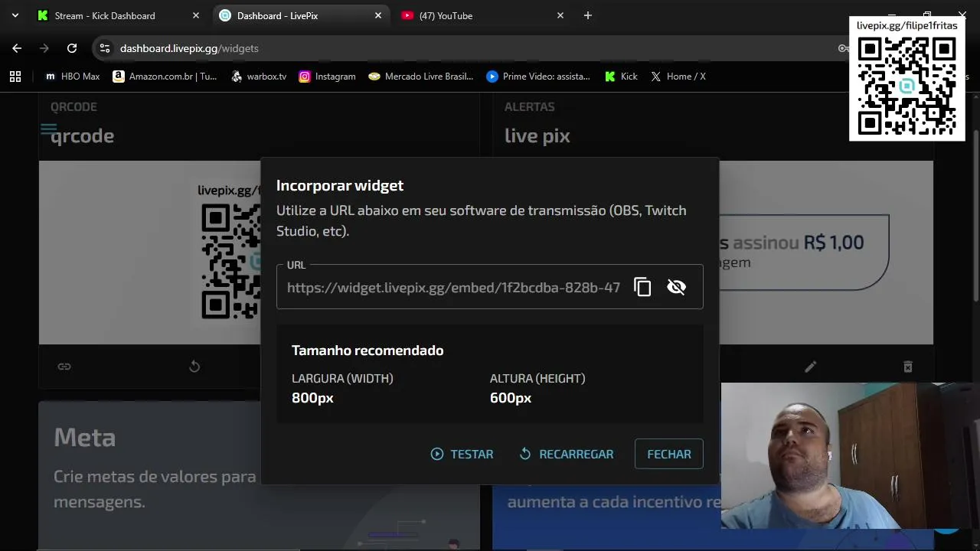The width and height of the screenshot is (980, 551).
Task: Reload the current page
Action: pyautogui.click(x=72, y=48)
